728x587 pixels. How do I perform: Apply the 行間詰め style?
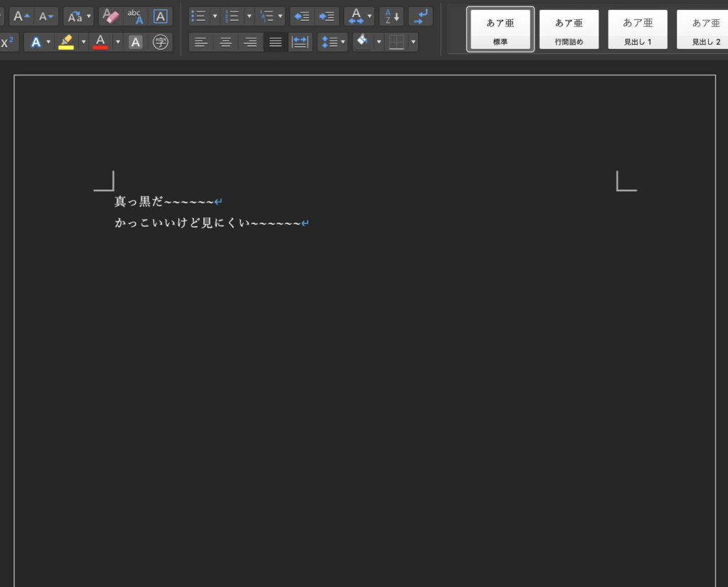[569, 29]
